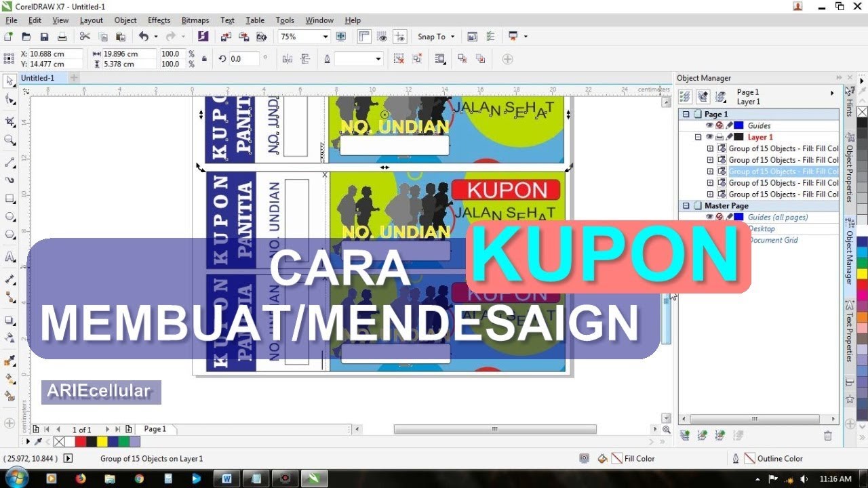Select the Drop Shadow tool
Screen dimensions: 868x488
point(10,320)
